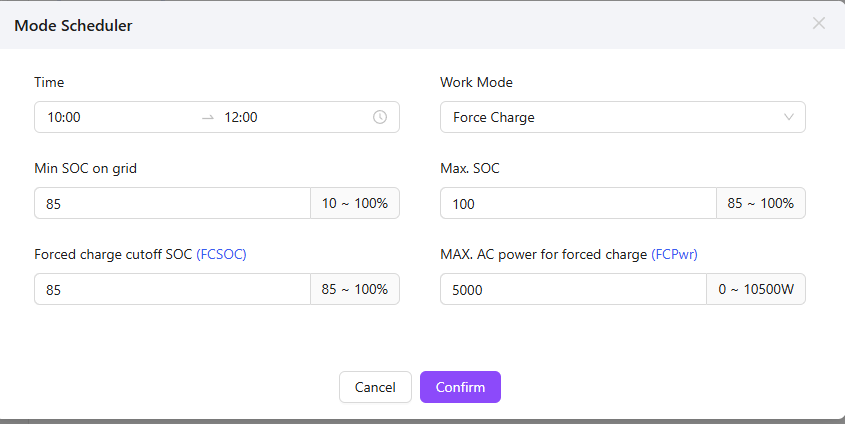Click the 0 ~ 10500W range label
The image size is (845, 424).
(756, 289)
